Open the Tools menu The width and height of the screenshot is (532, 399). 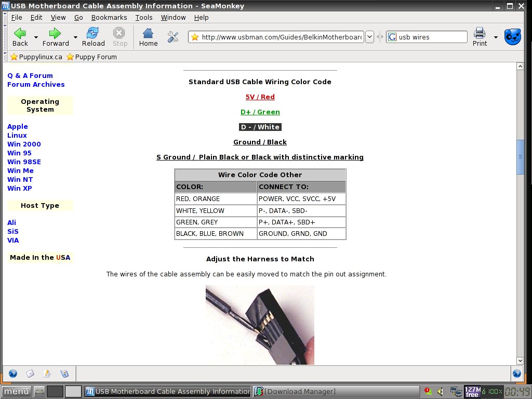click(144, 17)
